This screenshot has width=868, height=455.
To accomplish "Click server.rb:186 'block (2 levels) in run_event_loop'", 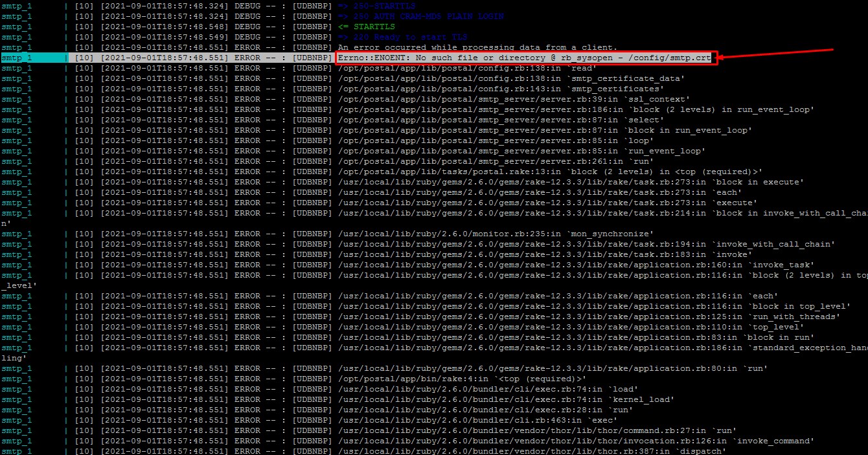I will (577, 109).
